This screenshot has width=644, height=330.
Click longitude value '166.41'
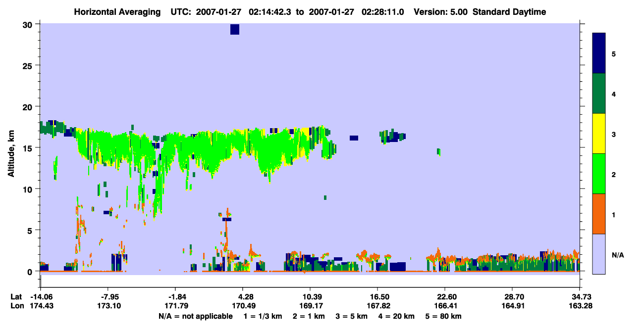[x=445, y=306]
